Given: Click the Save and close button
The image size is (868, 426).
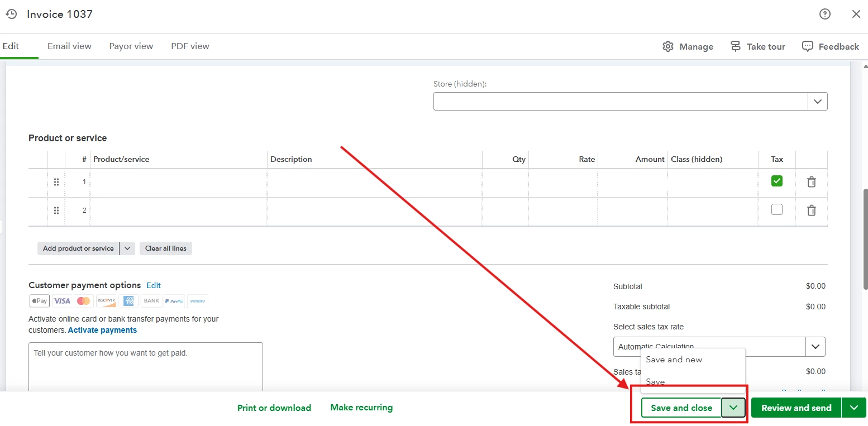Looking at the screenshot, I should [681, 408].
